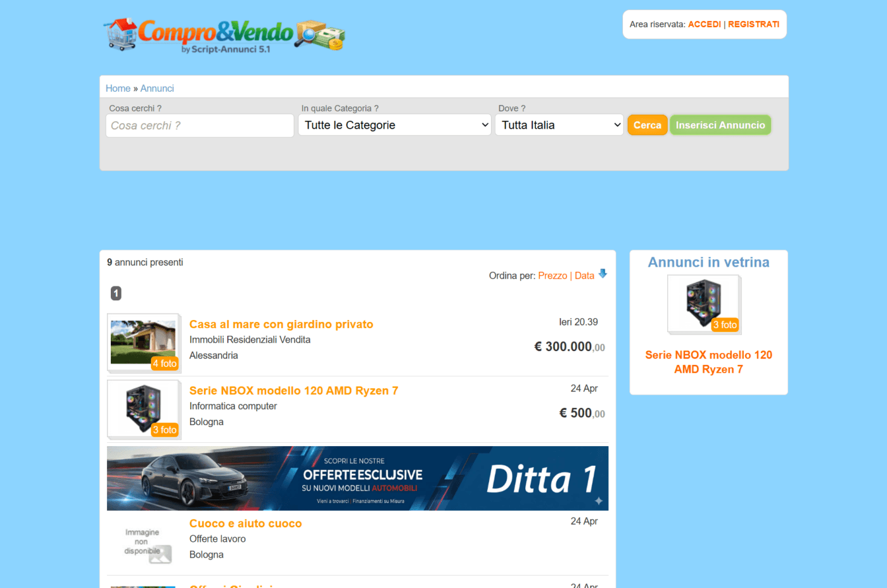The width and height of the screenshot is (887, 588).
Task: Sort listings by Data
Action: (x=584, y=276)
